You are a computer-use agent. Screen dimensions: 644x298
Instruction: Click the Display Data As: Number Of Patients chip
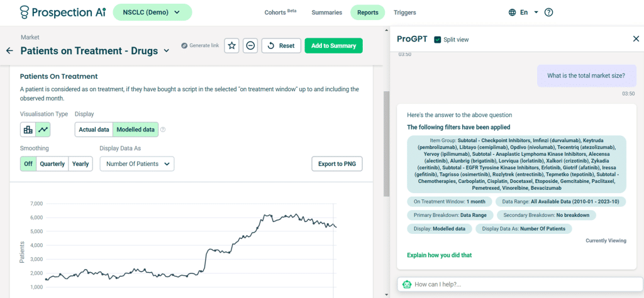tap(524, 229)
